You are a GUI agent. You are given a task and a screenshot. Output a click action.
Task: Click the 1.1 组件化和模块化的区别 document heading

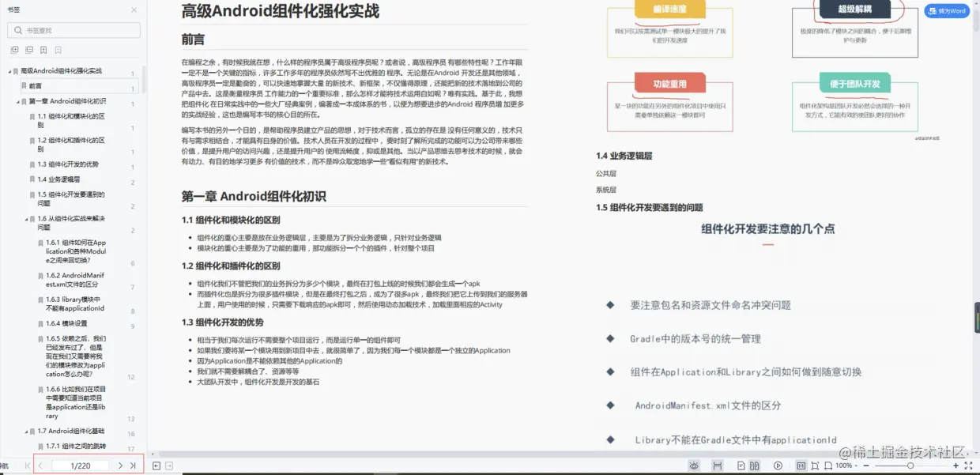(x=231, y=220)
